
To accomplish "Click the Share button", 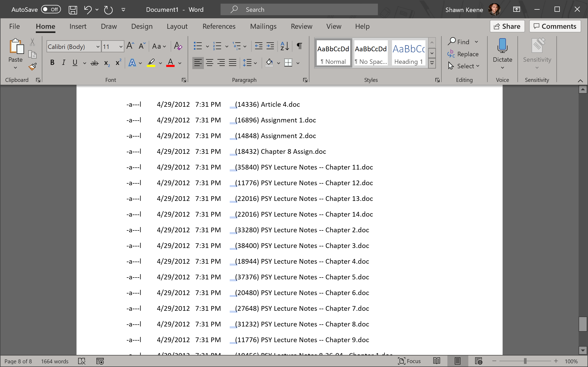I will click(507, 26).
